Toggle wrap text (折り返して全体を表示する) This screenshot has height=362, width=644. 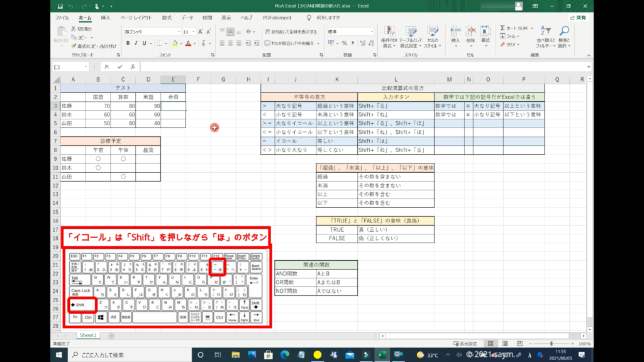pyautogui.click(x=291, y=31)
